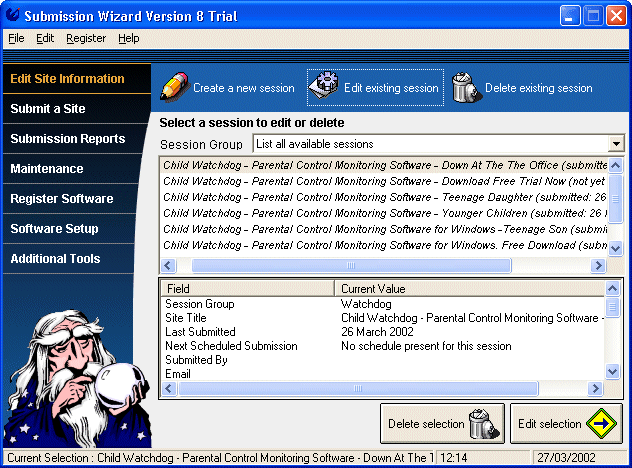632x468 pixels.
Task: Click the details table horizontal scrollbar thumb
Action: pyautogui.click(x=358, y=389)
